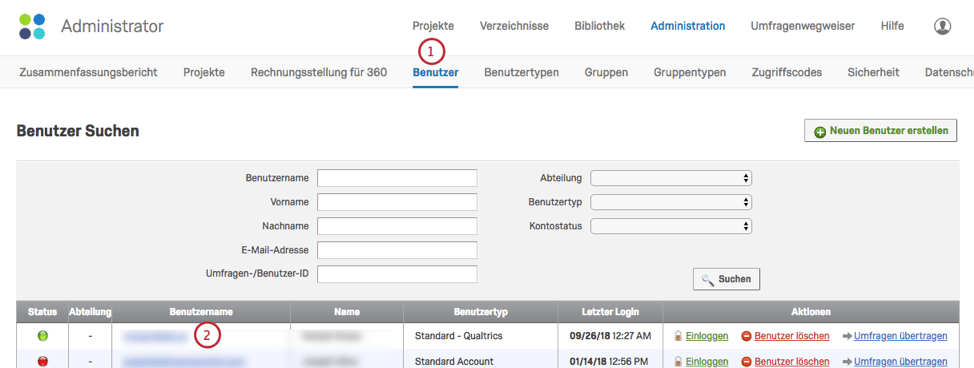Click the Suchen search button
The width and height of the screenshot is (974, 368).
click(x=726, y=279)
